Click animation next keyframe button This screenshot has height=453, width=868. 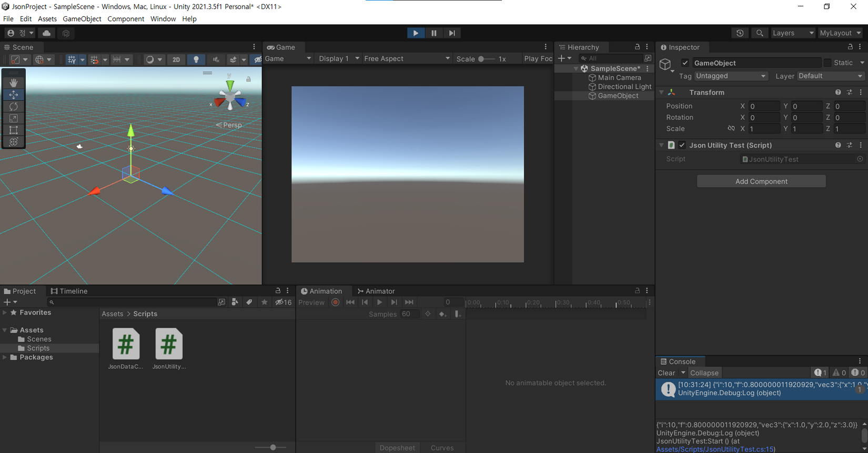(x=394, y=302)
